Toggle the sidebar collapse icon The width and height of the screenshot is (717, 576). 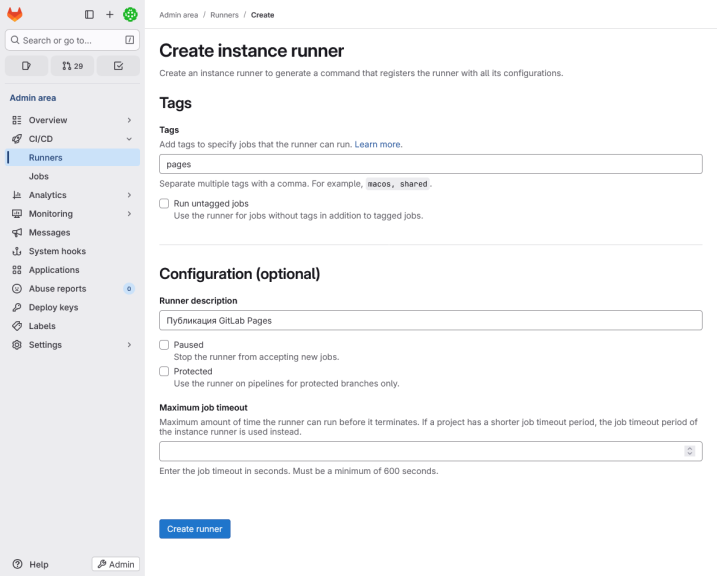click(x=89, y=15)
